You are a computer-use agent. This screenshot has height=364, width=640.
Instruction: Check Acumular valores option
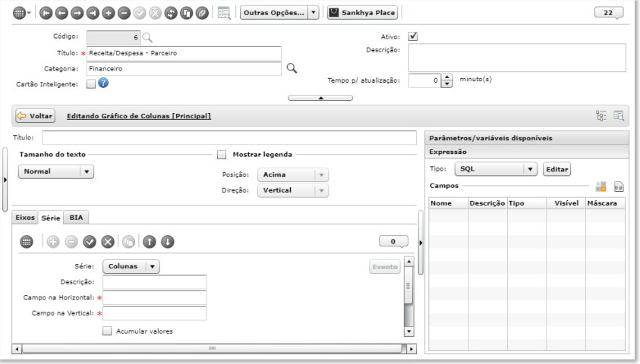coord(107,331)
